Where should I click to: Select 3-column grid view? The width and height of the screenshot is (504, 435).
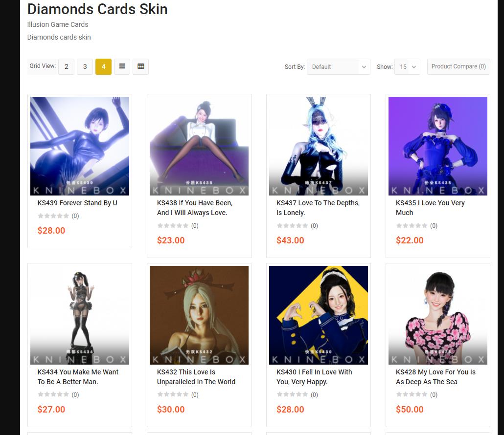[x=85, y=66]
